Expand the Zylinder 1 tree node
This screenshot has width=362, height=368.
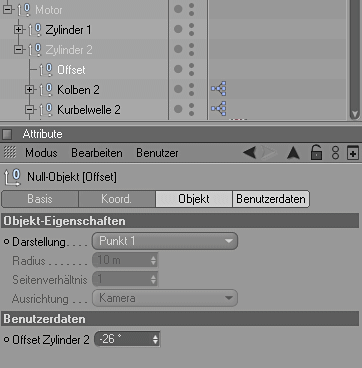point(19,30)
